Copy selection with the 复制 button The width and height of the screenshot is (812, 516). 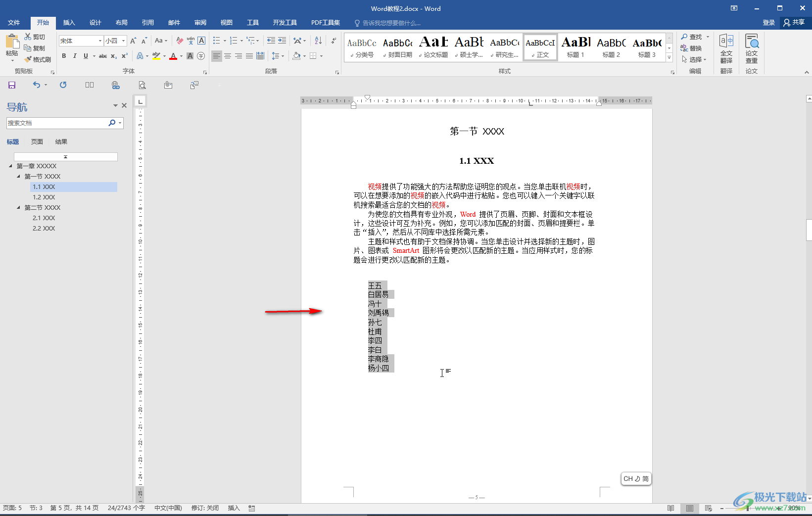(35, 48)
